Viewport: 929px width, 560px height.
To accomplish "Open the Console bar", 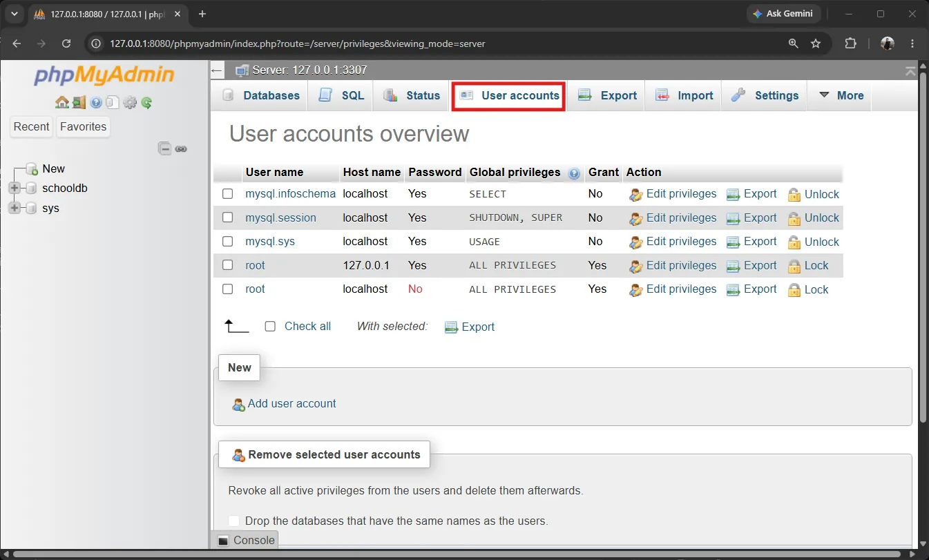I will point(246,541).
